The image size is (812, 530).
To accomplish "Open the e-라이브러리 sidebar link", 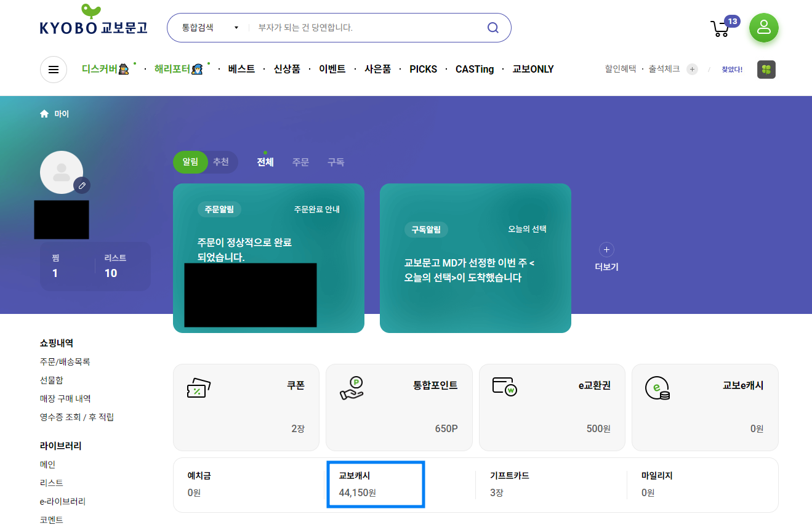I will [x=63, y=502].
